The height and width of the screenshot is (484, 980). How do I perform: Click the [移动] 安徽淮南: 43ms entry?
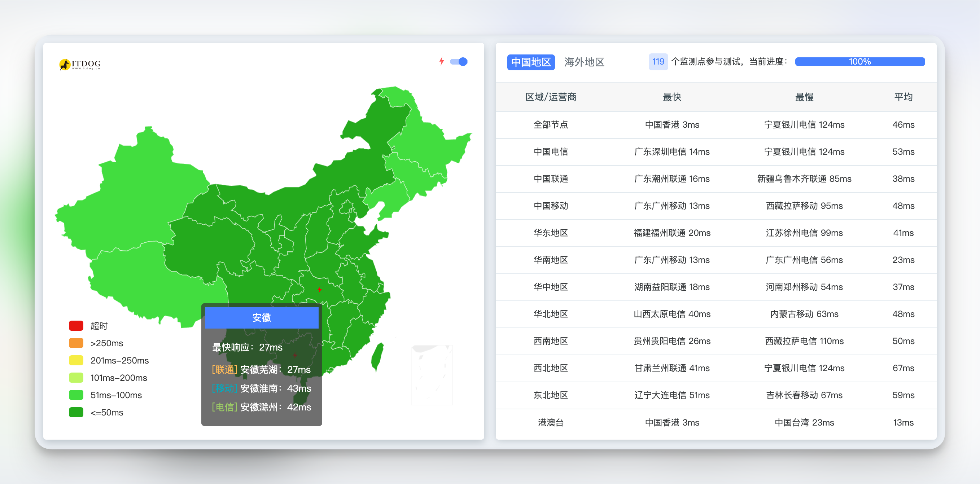point(261,388)
